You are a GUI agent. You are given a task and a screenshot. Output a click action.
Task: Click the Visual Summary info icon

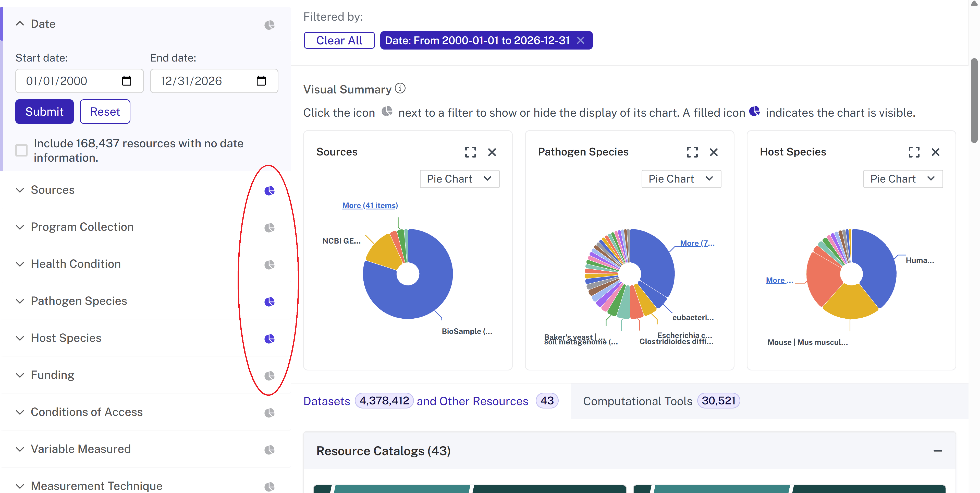[400, 88]
